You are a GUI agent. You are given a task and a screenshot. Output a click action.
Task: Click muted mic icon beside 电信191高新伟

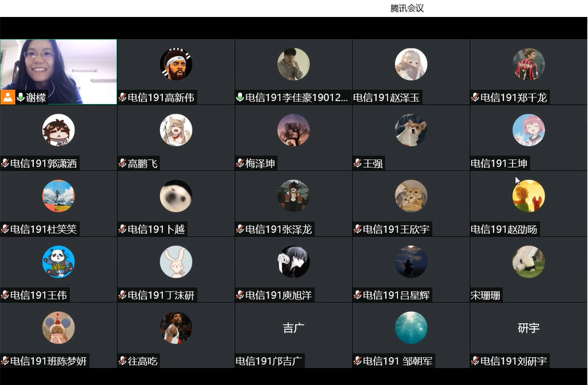point(122,97)
